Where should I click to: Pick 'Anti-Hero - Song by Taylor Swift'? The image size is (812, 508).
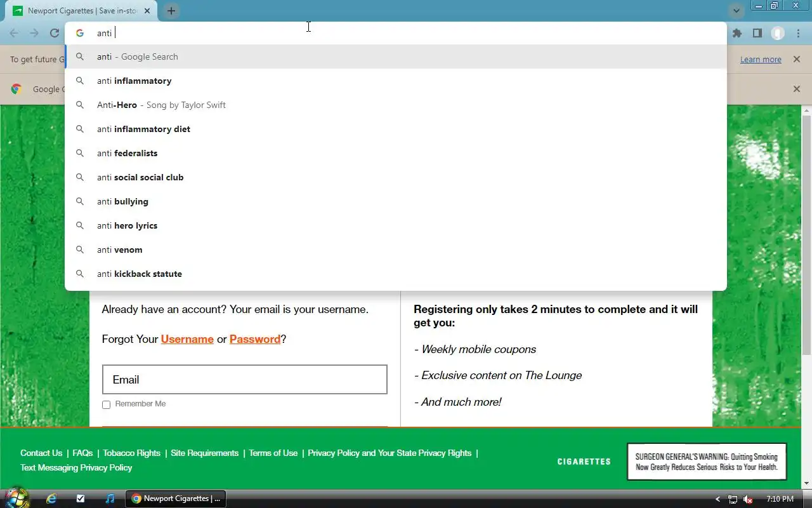click(x=396, y=105)
